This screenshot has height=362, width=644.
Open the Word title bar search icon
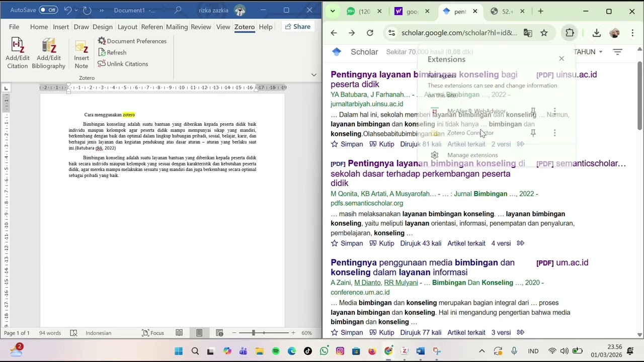point(178,10)
